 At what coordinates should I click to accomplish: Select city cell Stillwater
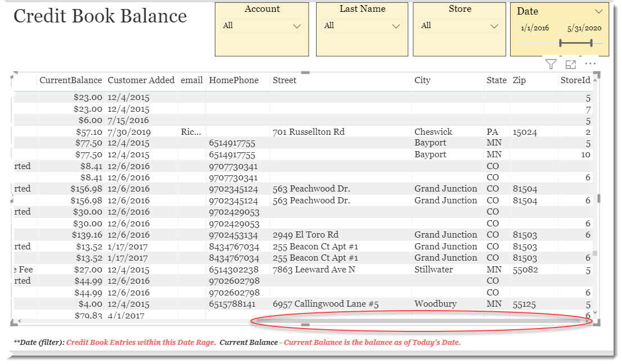click(433, 270)
